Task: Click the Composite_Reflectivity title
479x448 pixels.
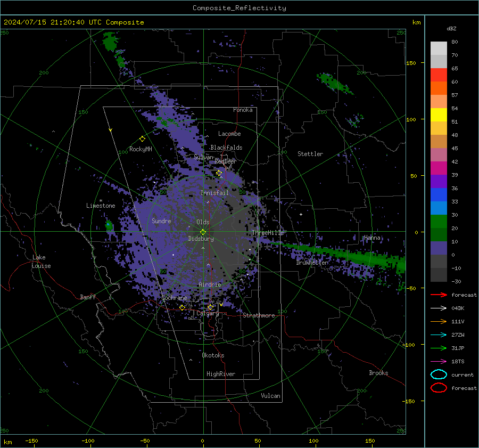Action: tap(240, 8)
